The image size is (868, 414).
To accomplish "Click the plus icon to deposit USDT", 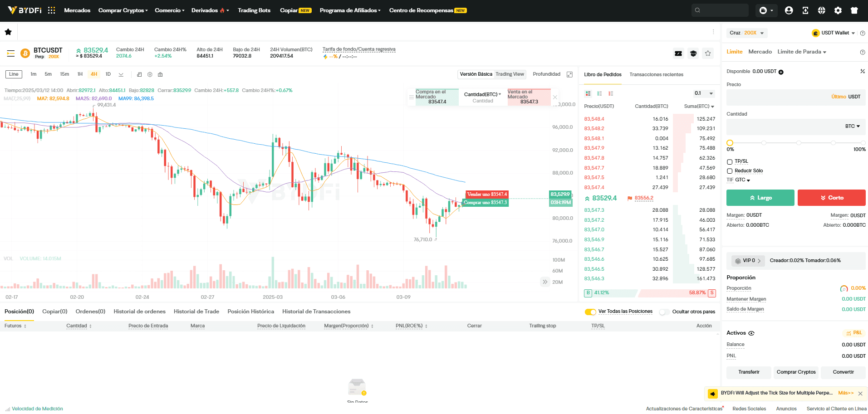I will pos(781,72).
